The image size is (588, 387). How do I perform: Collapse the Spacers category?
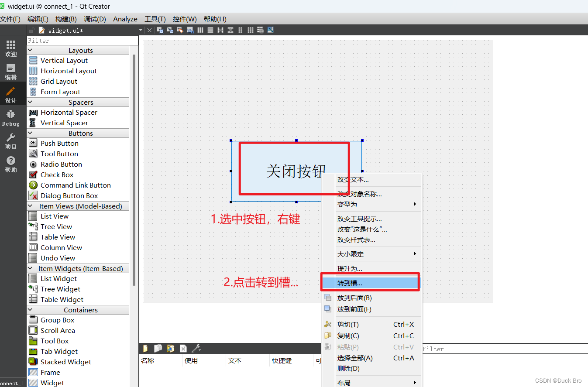[x=30, y=102]
